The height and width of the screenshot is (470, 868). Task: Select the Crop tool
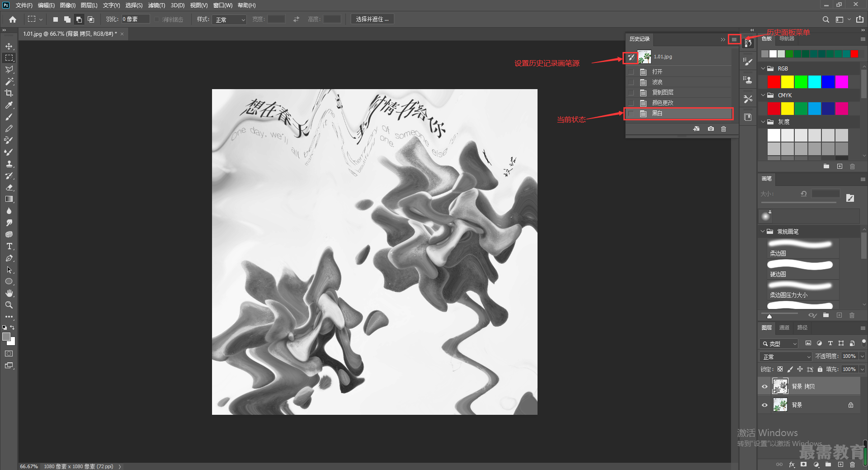pos(9,93)
